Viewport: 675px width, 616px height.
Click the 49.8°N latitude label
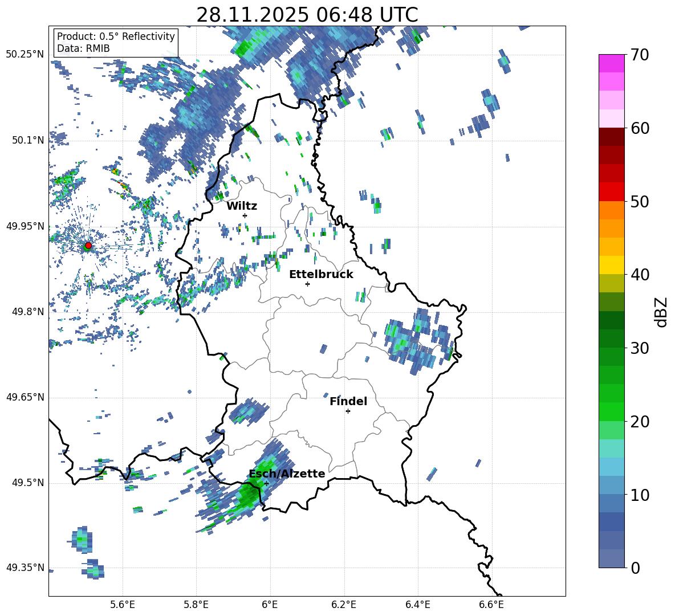27,312
